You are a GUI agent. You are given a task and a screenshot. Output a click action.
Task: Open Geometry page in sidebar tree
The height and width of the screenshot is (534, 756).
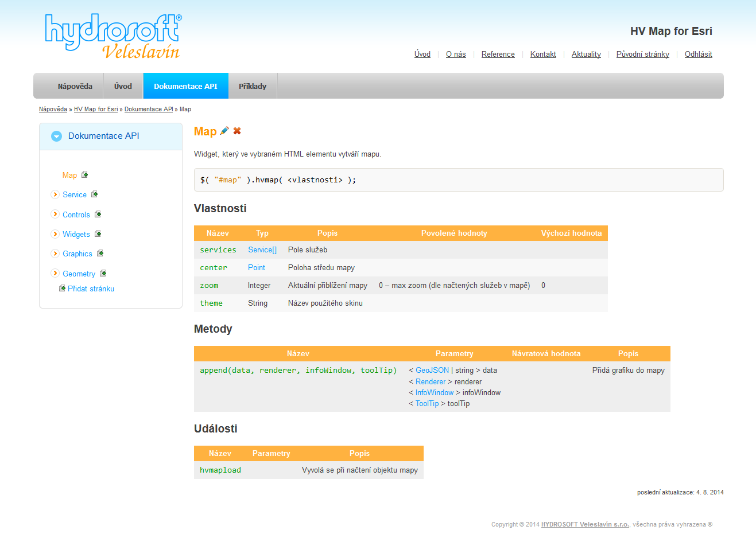(x=79, y=274)
